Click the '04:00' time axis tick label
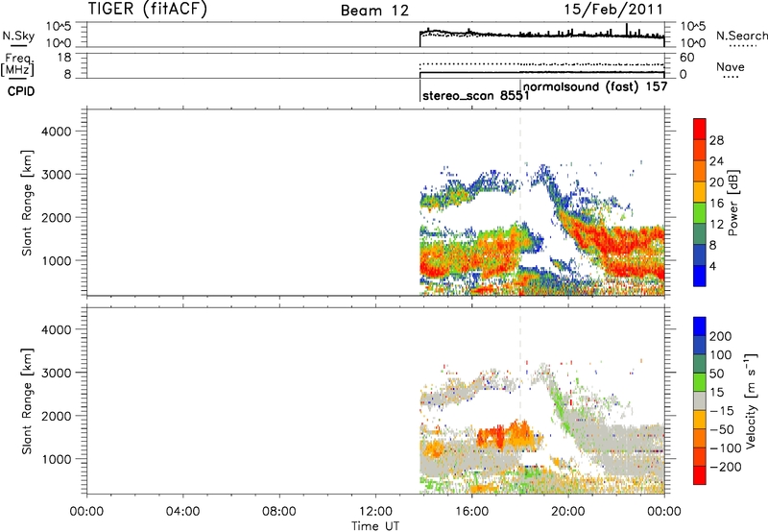The image size is (768, 532). (x=182, y=512)
